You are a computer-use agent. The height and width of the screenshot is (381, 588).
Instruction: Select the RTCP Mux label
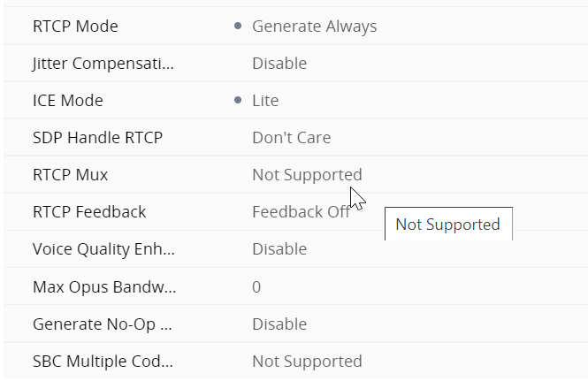point(70,175)
